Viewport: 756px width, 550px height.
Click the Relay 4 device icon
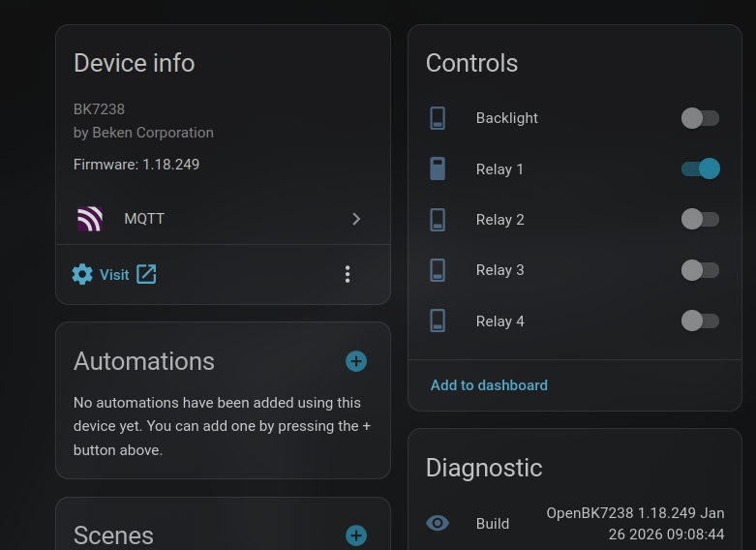click(438, 321)
